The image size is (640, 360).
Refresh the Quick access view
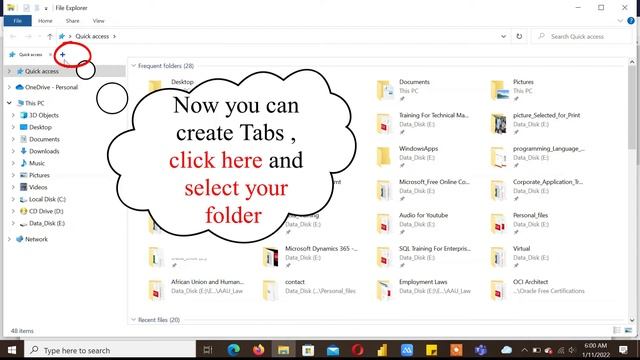pos(519,36)
